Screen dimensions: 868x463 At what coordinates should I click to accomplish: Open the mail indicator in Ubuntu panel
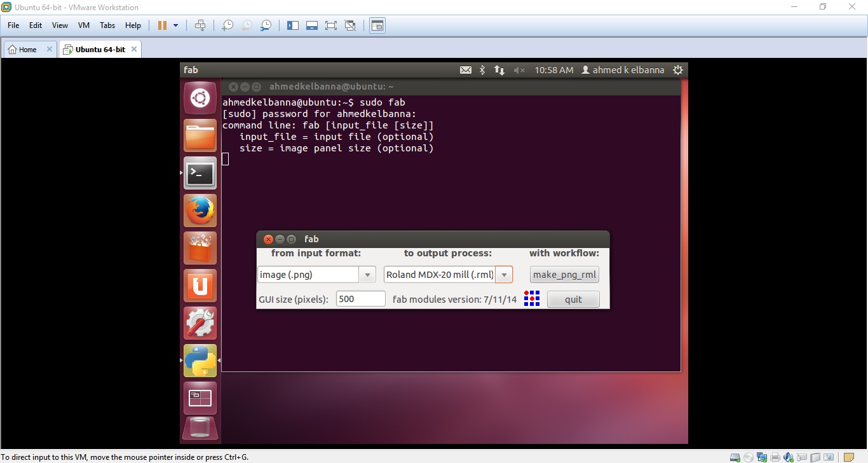(466, 70)
